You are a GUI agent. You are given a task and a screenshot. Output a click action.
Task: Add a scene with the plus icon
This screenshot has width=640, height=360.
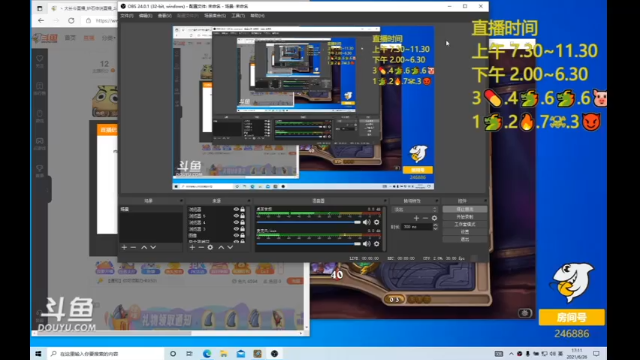(124, 247)
